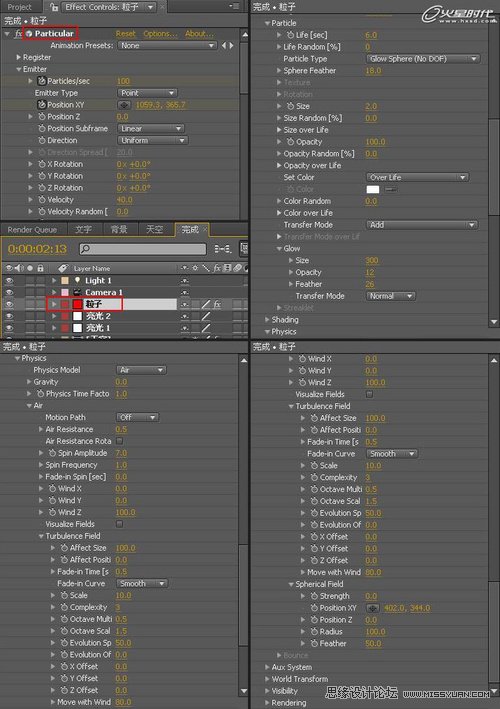The height and width of the screenshot is (709, 500).
Task: Open Position Subframe dropdown showing Linear
Action: click(x=151, y=128)
